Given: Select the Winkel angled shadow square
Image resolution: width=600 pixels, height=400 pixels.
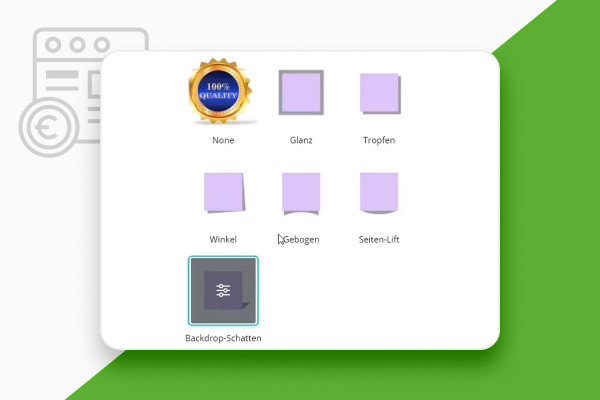Looking at the screenshot, I should [224, 193].
